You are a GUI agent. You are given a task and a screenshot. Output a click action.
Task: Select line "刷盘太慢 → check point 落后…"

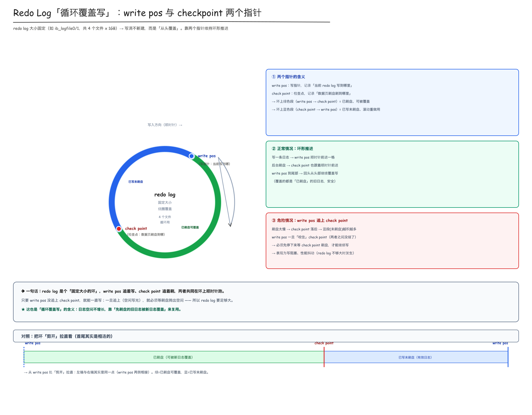314,229
